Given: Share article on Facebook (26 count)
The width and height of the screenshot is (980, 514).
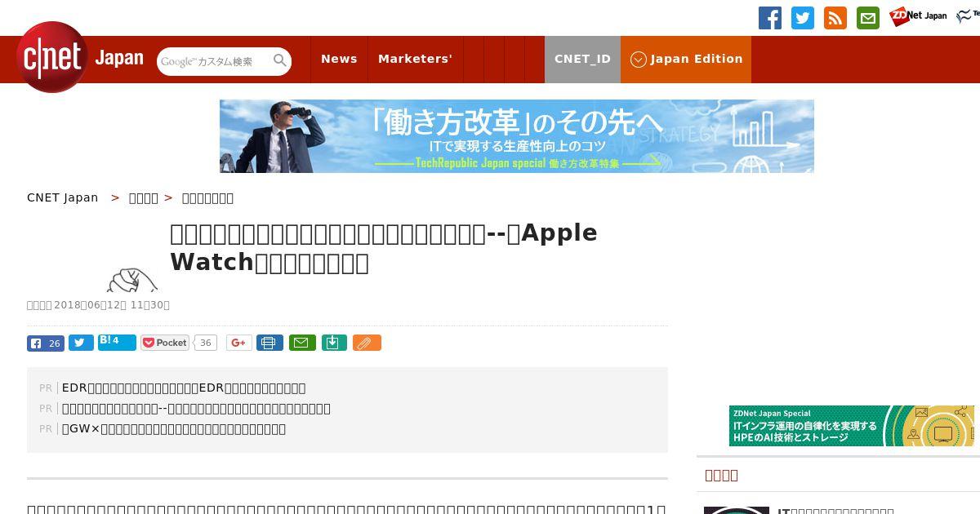Looking at the screenshot, I should 46,343.
